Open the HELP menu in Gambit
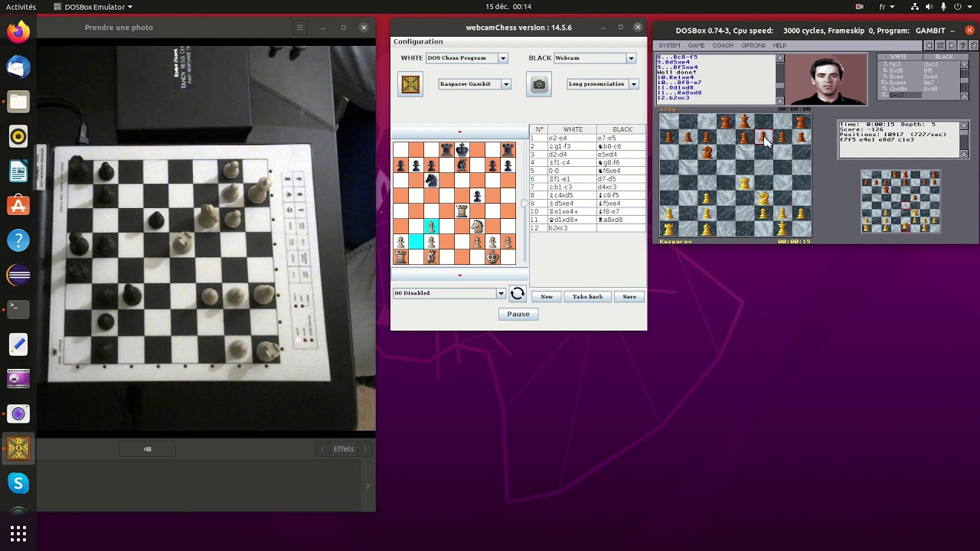The image size is (980, 551). pyautogui.click(x=779, y=45)
